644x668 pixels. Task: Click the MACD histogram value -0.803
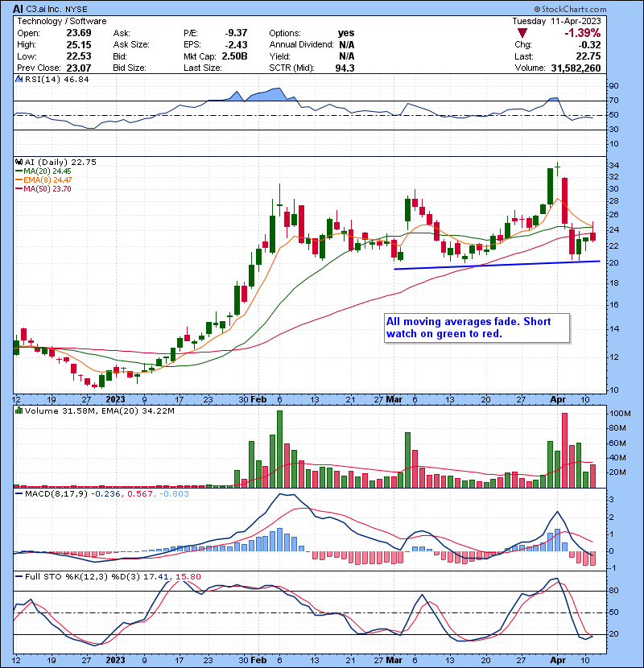pyautogui.click(x=174, y=494)
